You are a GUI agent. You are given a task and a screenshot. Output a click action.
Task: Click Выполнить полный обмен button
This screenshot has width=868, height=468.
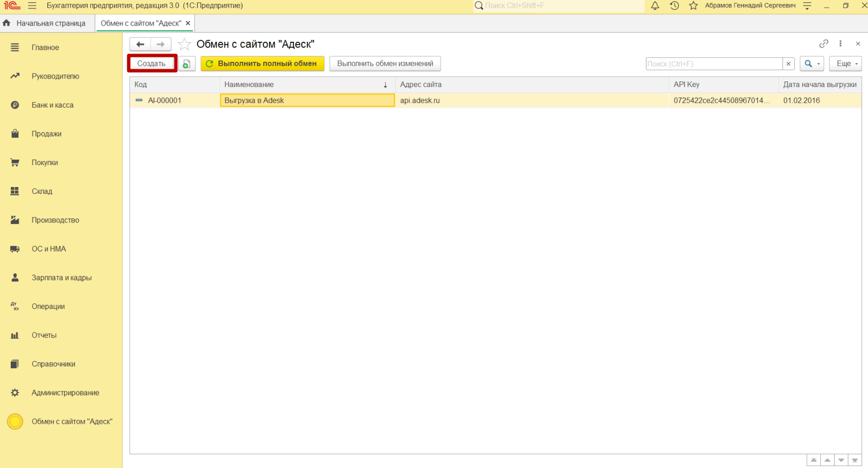(x=262, y=64)
